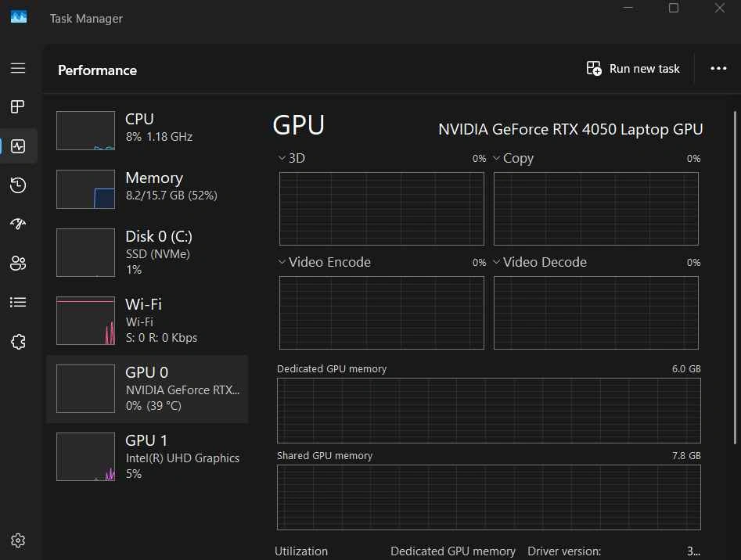Minimize the Task Manager window

[x=628, y=8]
